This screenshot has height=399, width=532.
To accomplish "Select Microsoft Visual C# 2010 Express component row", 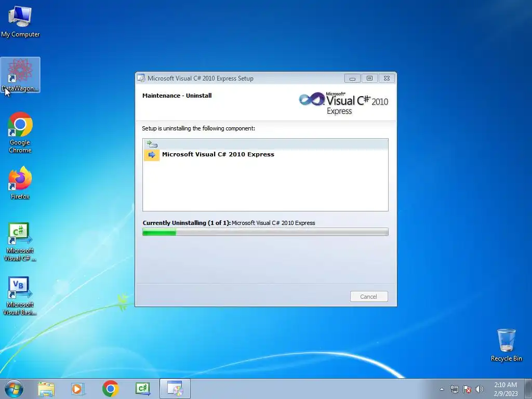I will point(265,154).
